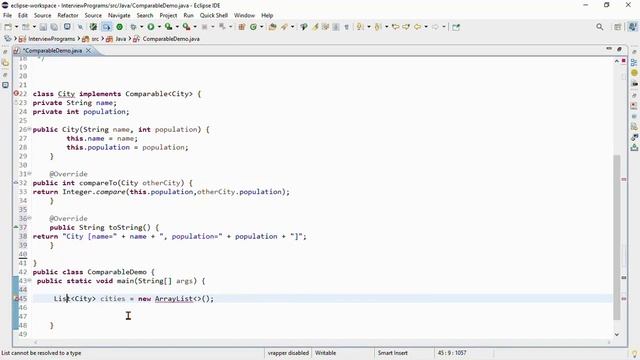Open the File menu
The height and width of the screenshot is (360, 640).
7,16
